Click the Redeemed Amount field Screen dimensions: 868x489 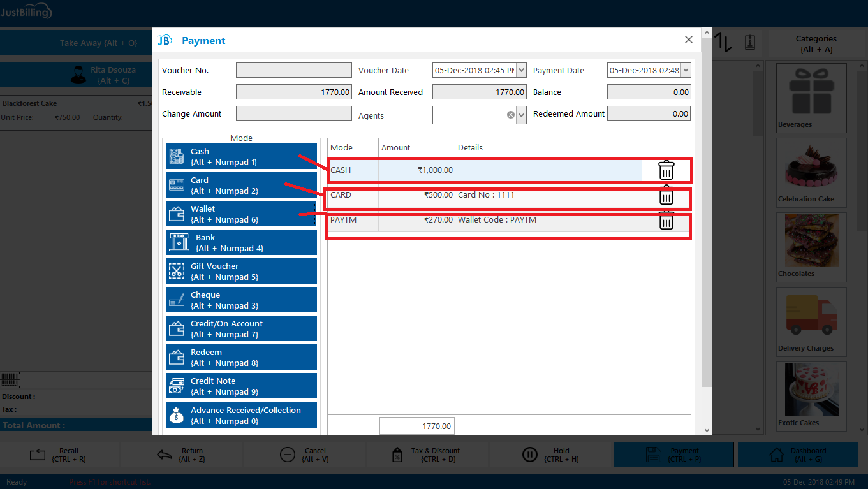(x=649, y=113)
